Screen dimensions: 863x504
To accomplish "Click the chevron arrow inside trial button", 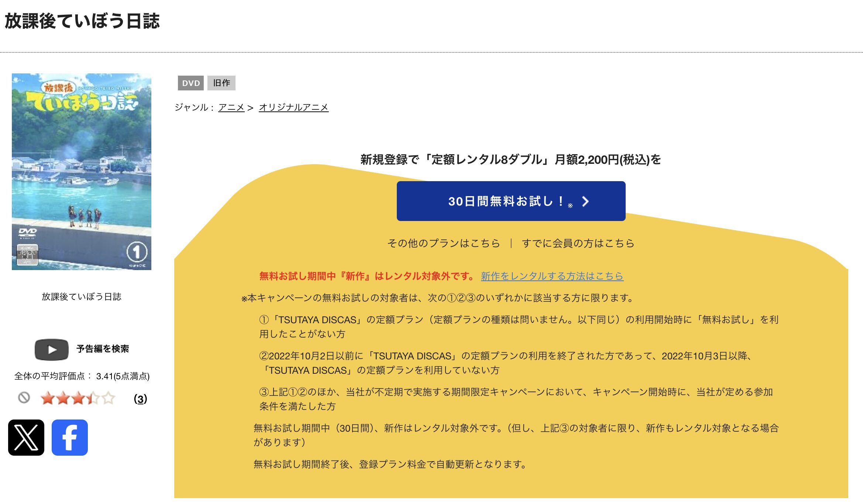I will (585, 201).
